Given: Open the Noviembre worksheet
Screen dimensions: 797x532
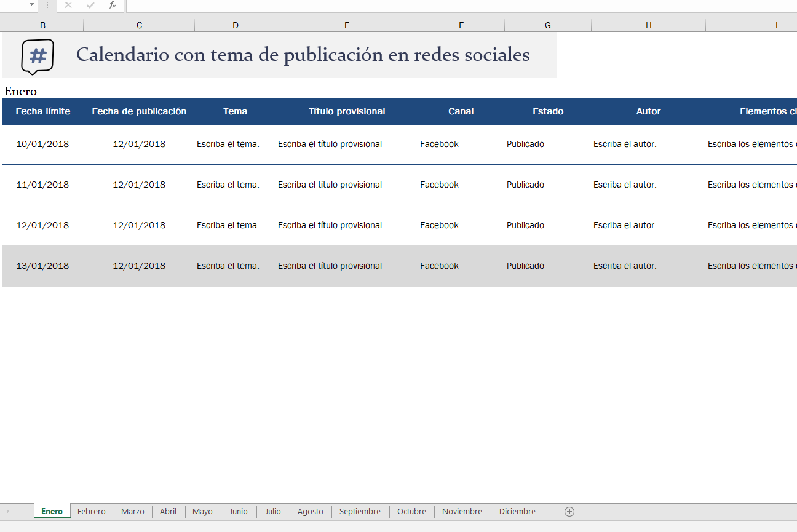Looking at the screenshot, I should (x=462, y=511).
